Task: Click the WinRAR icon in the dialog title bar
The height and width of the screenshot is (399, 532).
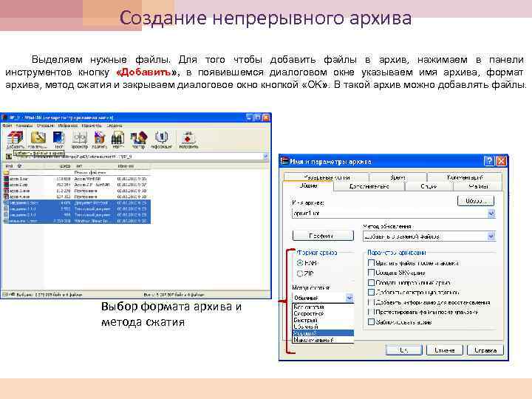Action: (x=284, y=161)
